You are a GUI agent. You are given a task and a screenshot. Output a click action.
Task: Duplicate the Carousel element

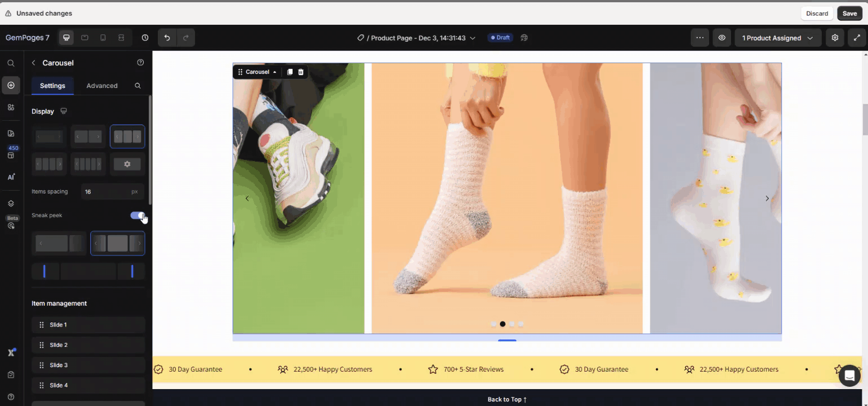290,72
